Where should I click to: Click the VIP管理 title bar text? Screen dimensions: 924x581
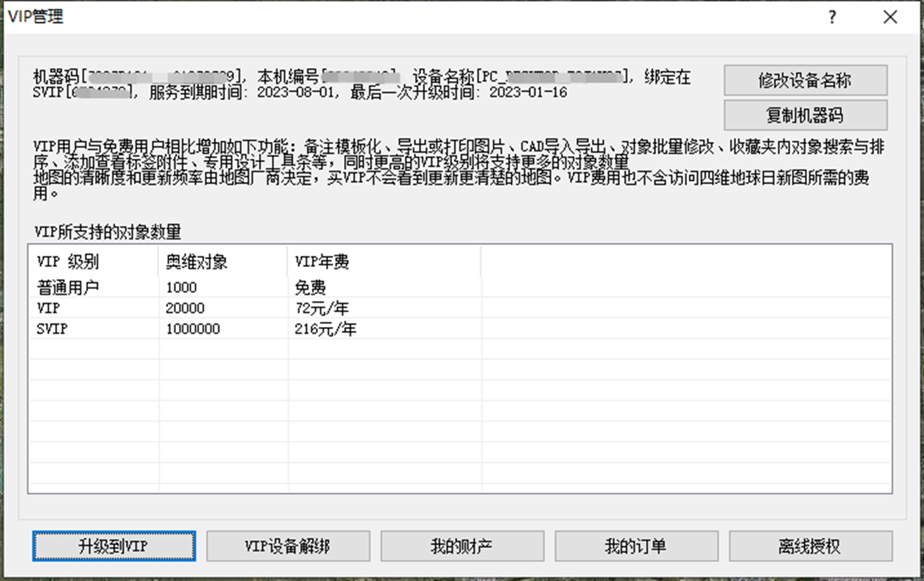(x=37, y=16)
